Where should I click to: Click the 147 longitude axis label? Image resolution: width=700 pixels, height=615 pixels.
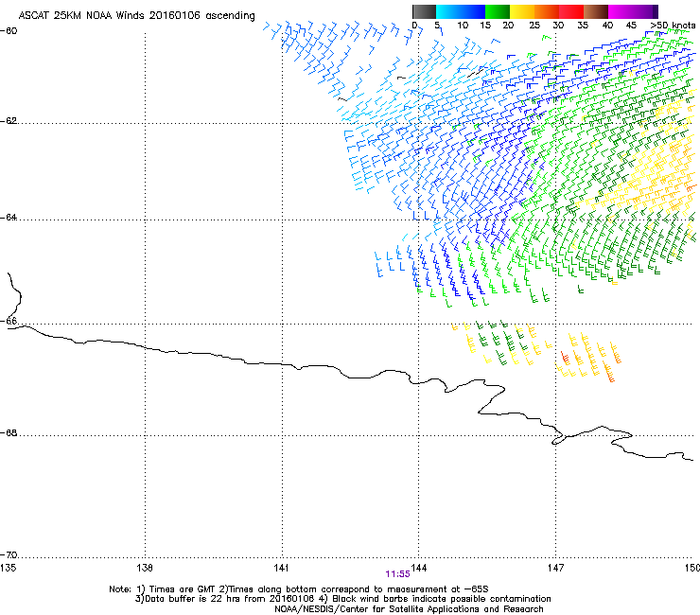[x=555, y=568]
